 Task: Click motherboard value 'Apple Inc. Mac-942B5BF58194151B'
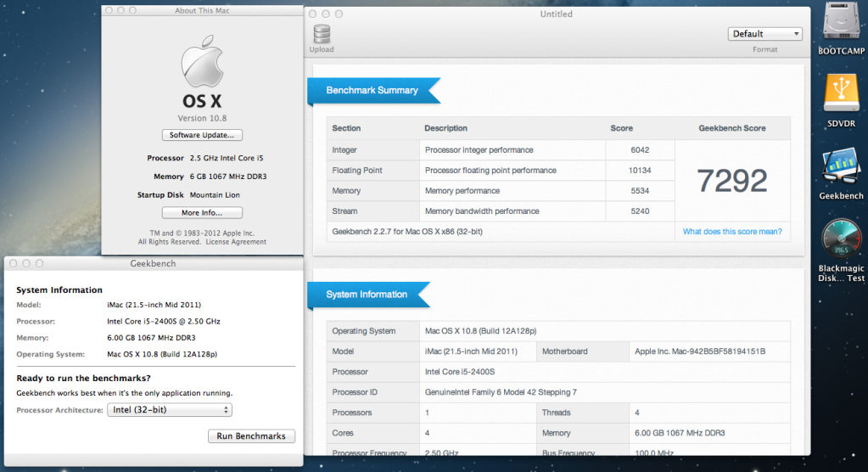point(700,351)
